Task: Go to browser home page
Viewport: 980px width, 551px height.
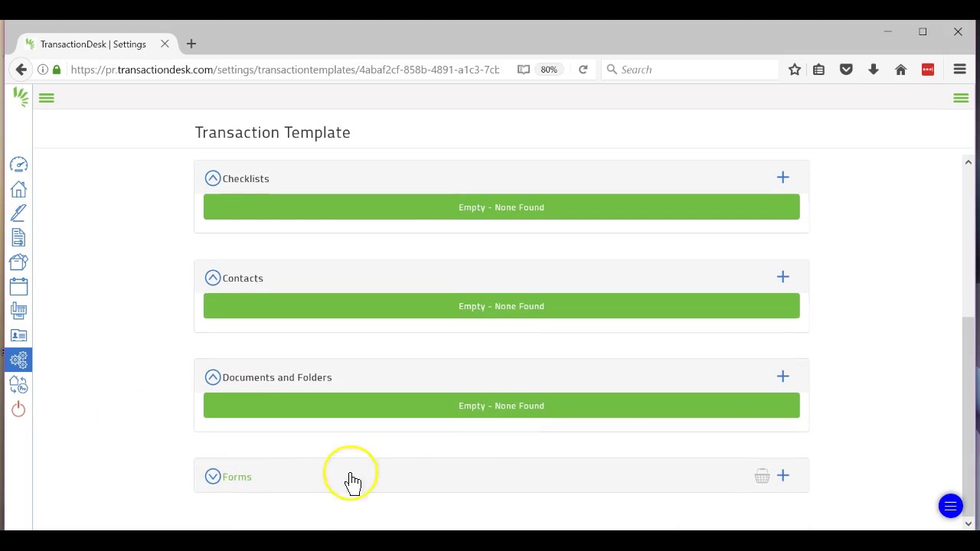Action: pyautogui.click(x=900, y=70)
